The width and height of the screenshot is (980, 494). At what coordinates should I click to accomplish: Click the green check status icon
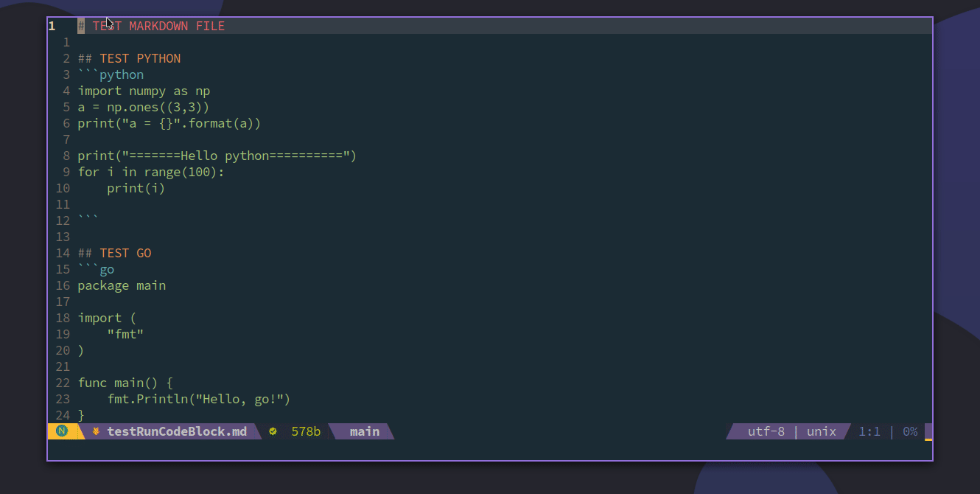pos(273,431)
